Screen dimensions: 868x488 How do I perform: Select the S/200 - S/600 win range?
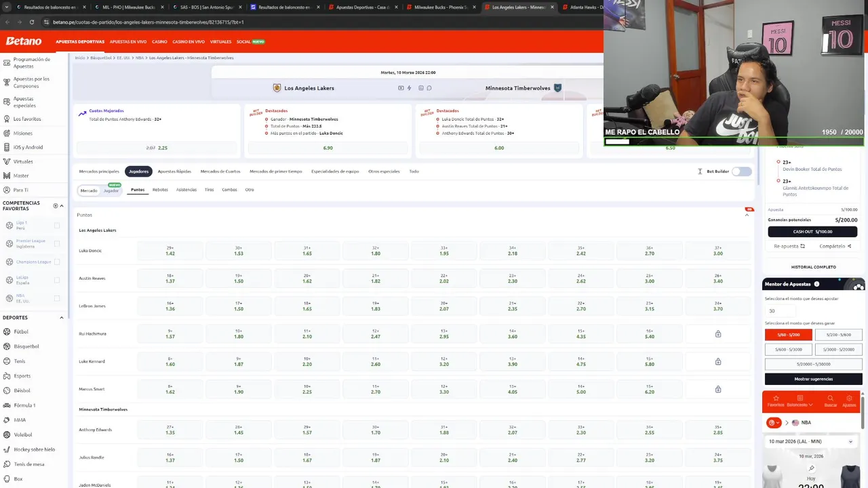tap(838, 335)
